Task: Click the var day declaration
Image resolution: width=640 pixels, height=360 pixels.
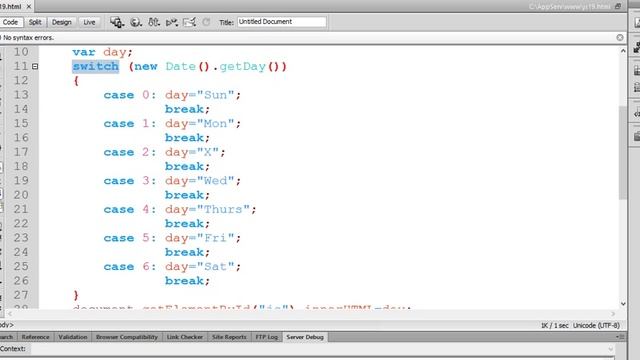Action: [102, 52]
